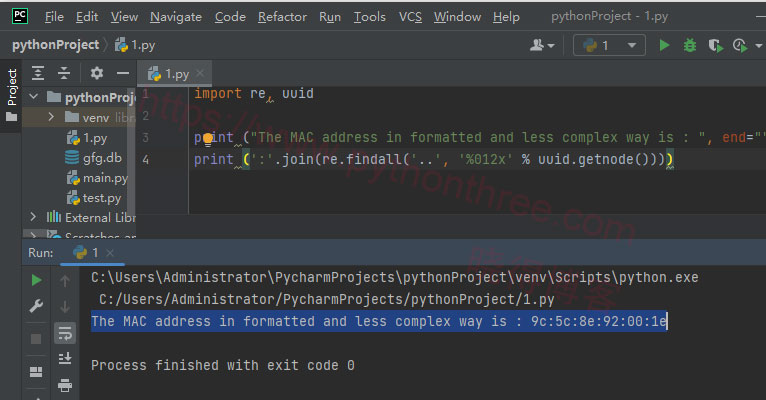Click Expand All icon in Project panel

pos(38,73)
